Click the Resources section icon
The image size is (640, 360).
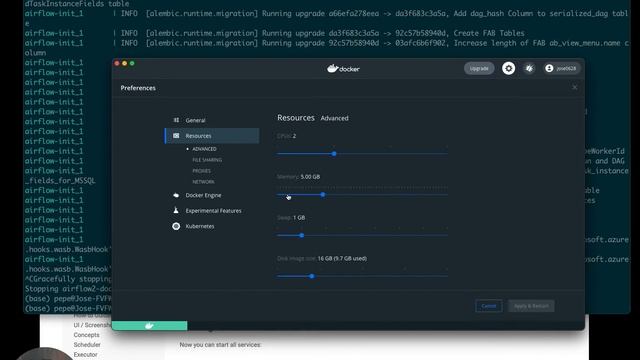[176, 136]
